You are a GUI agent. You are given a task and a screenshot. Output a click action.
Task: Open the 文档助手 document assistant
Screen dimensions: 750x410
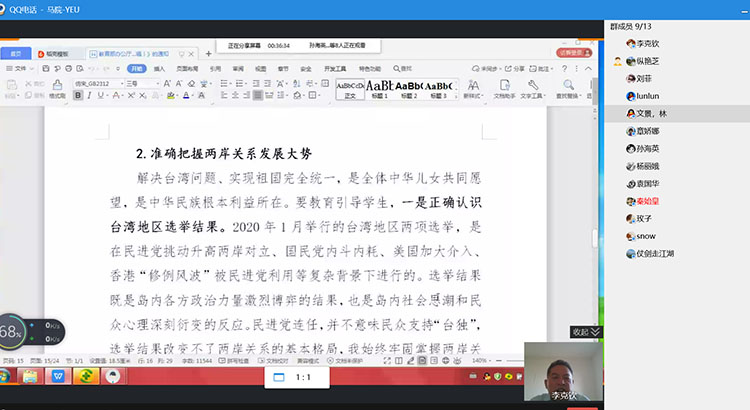click(x=505, y=89)
